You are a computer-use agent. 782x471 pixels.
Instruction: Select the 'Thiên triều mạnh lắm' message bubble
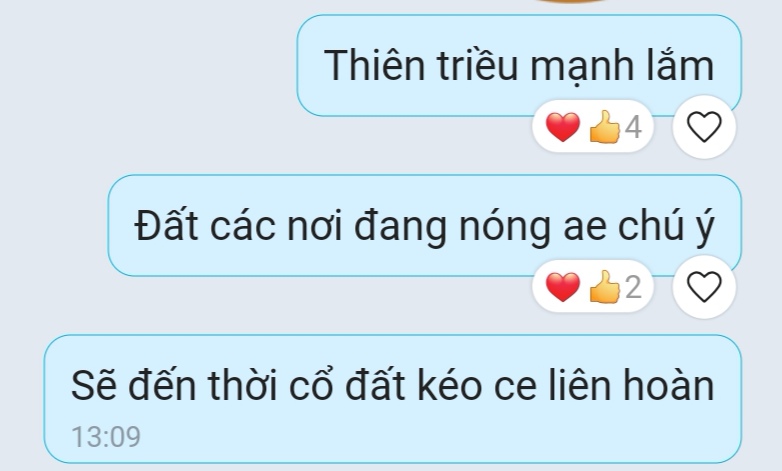point(519,65)
